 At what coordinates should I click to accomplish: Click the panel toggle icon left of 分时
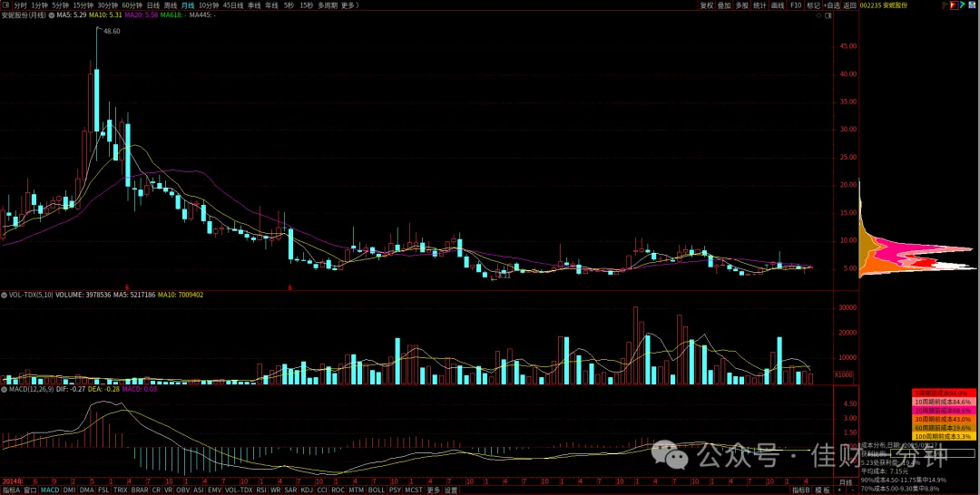point(5,5)
